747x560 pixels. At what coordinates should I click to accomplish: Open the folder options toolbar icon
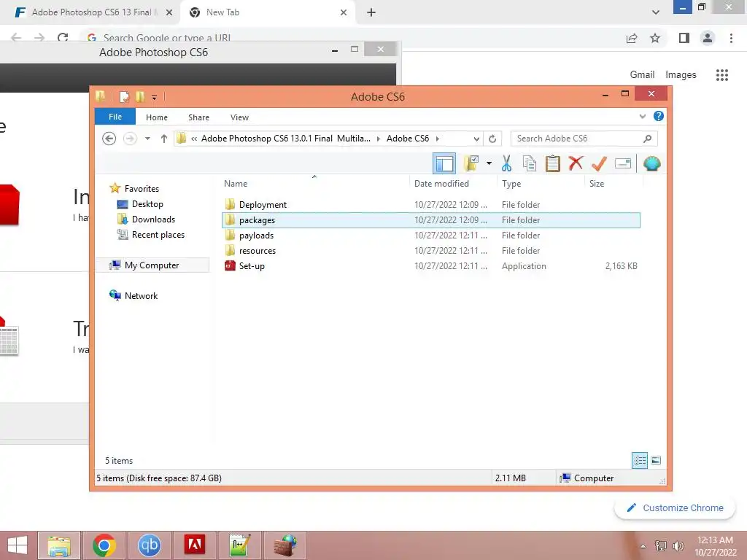coord(472,164)
